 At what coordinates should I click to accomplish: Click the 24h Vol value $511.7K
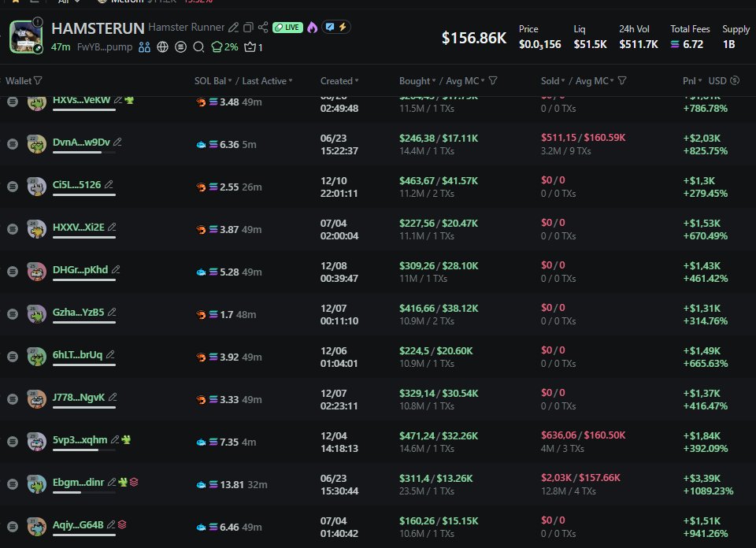click(639, 44)
